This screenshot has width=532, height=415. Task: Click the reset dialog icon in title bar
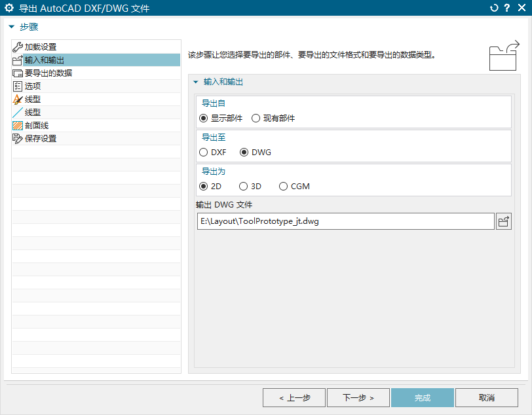tap(493, 8)
